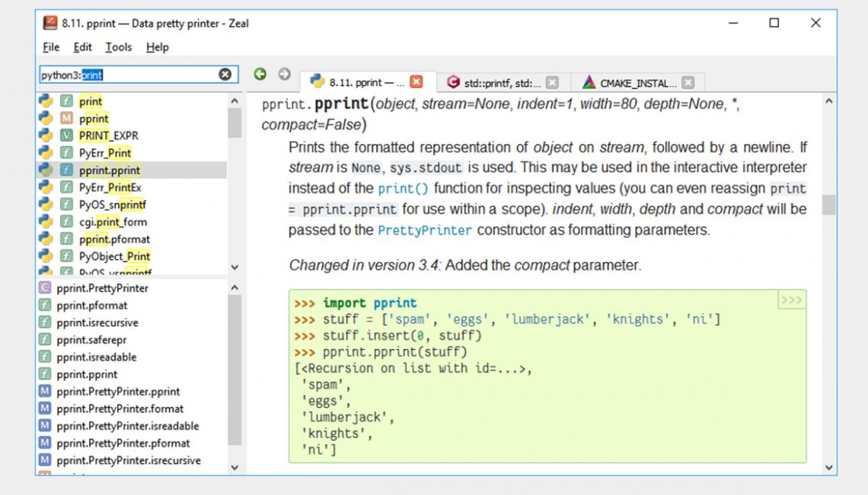The height and width of the screenshot is (495, 868).
Task: Click documentation pane scrollbar up arrow
Action: (x=828, y=101)
